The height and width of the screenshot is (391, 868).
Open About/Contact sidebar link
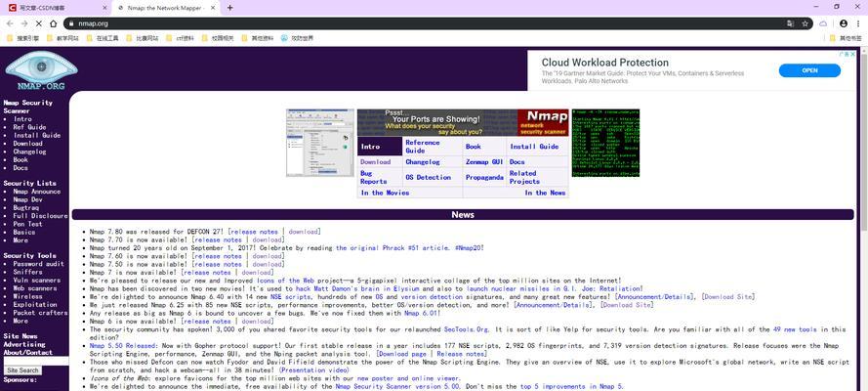27,352
